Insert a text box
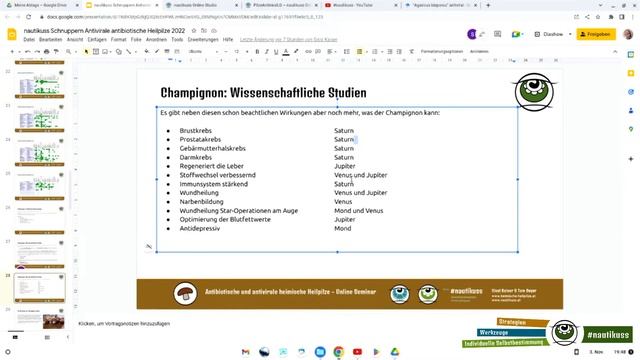The height and width of the screenshot is (360, 640). coord(96,51)
